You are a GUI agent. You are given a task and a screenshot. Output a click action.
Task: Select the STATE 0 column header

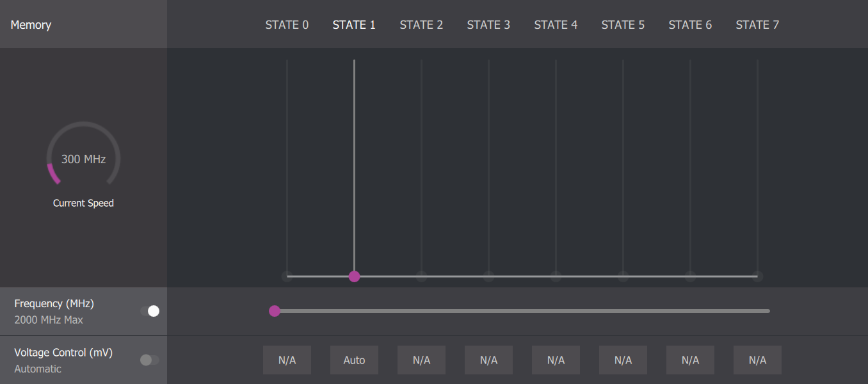287,25
